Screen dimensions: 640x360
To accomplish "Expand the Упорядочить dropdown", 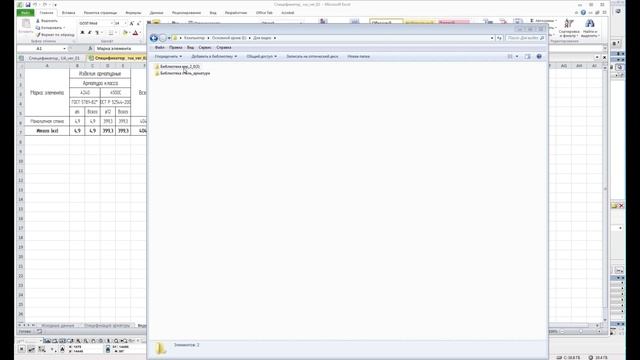I will pyautogui.click(x=168, y=56).
